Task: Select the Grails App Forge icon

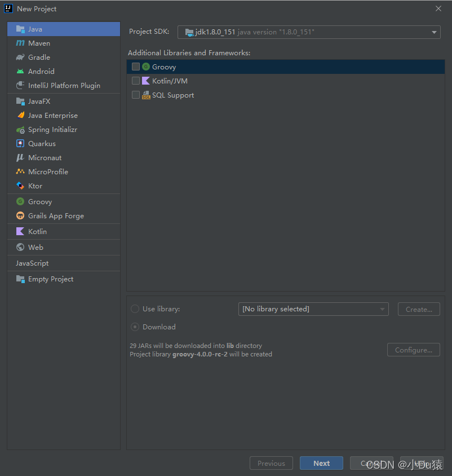Action: tap(20, 215)
